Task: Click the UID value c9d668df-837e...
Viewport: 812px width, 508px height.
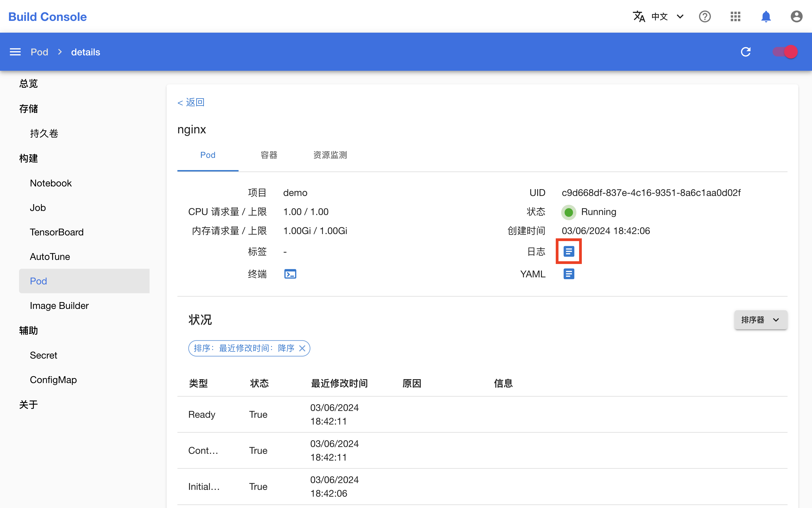Action: [651, 193]
